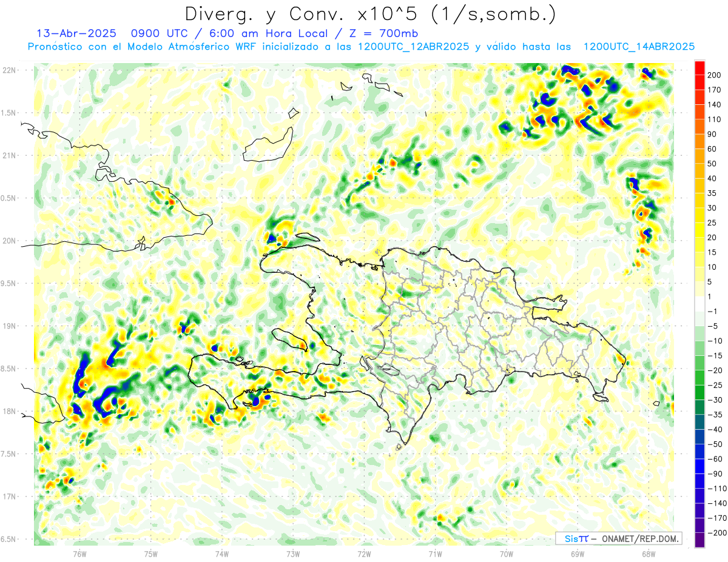Click the "9.5N" axis label
The width and height of the screenshot is (728, 562).
[8, 284]
